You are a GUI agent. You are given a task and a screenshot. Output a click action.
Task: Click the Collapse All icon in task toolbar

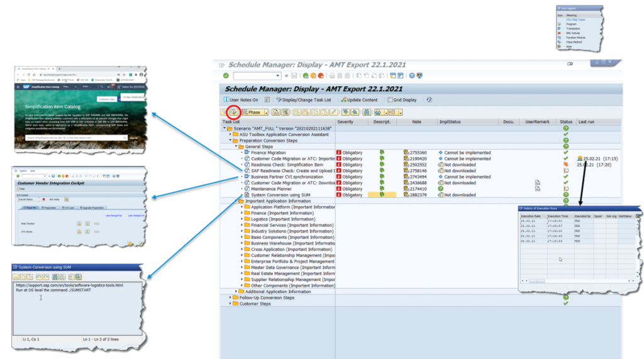pos(355,112)
